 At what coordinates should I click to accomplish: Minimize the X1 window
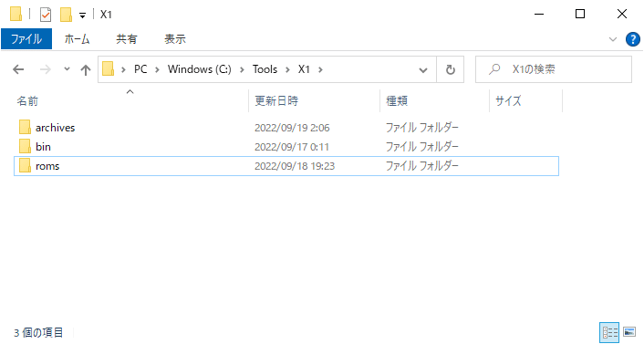pos(539,15)
